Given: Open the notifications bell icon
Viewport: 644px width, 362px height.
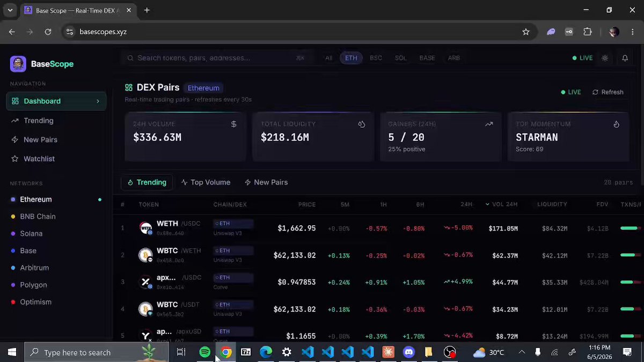Looking at the screenshot, I should click(x=625, y=58).
